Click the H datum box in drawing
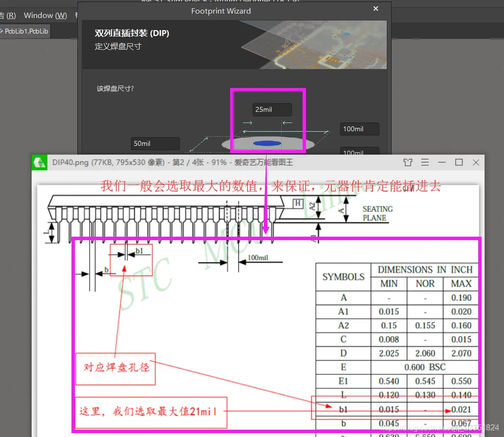 (x=298, y=203)
